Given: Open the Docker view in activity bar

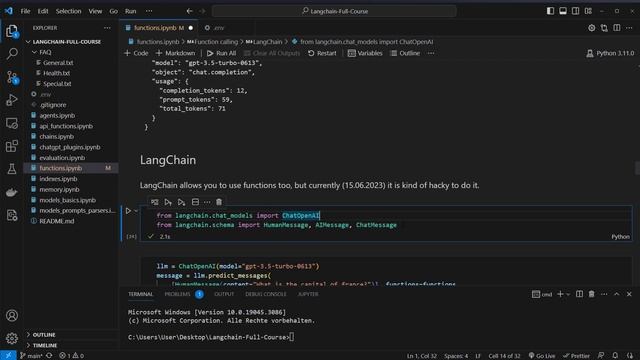Looking at the screenshot, I should [12, 192].
